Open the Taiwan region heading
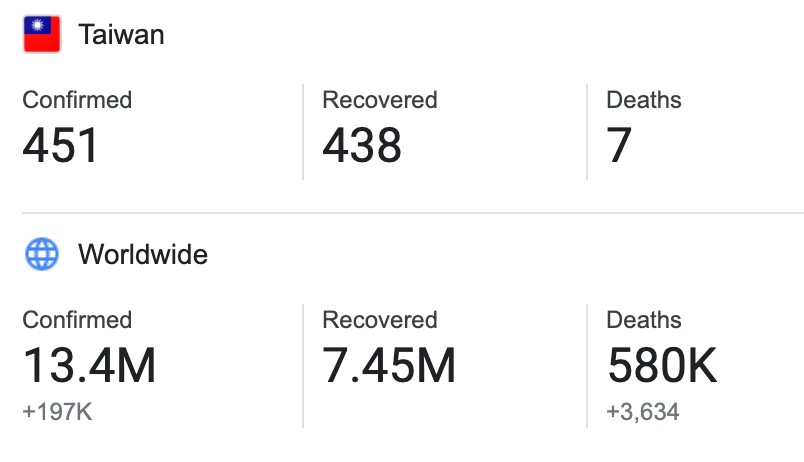 pyautogui.click(x=121, y=35)
